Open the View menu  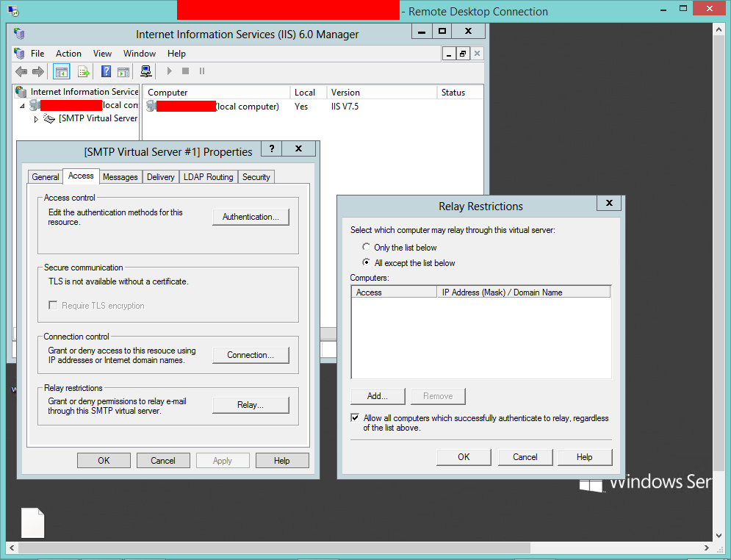click(102, 54)
